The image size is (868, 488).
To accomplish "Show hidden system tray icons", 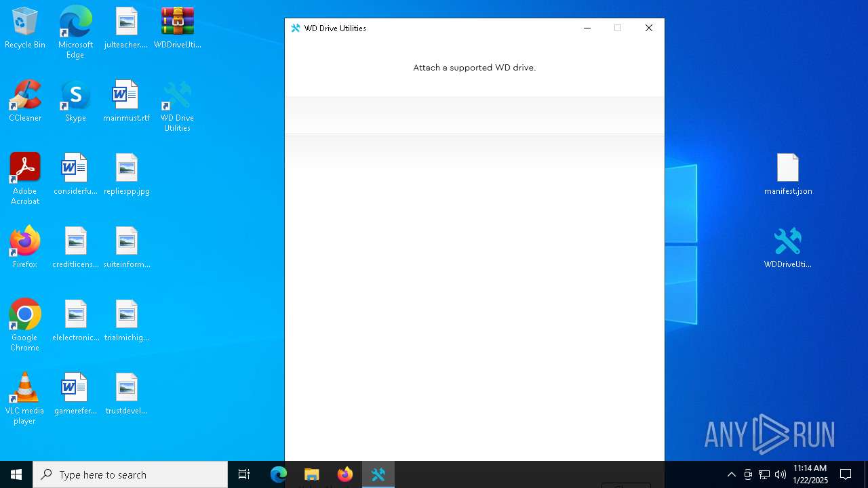I will pyautogui.click(x=731, y=474).
